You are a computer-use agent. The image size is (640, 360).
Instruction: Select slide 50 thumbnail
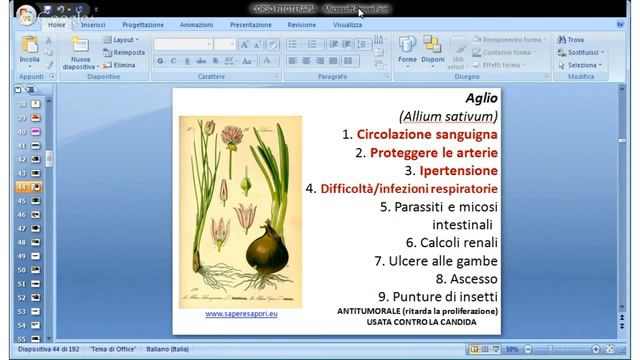click(x=36, y=270)
